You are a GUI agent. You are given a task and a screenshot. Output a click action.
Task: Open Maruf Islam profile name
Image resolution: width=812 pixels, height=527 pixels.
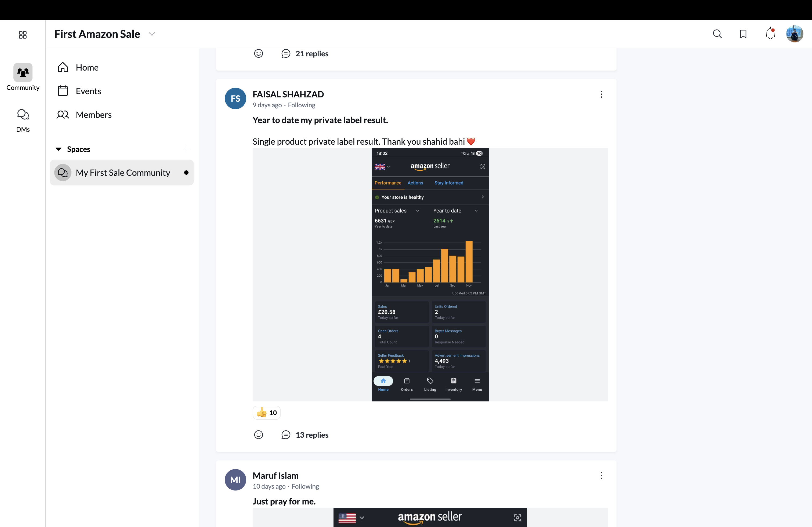click(x=276, y=475)
